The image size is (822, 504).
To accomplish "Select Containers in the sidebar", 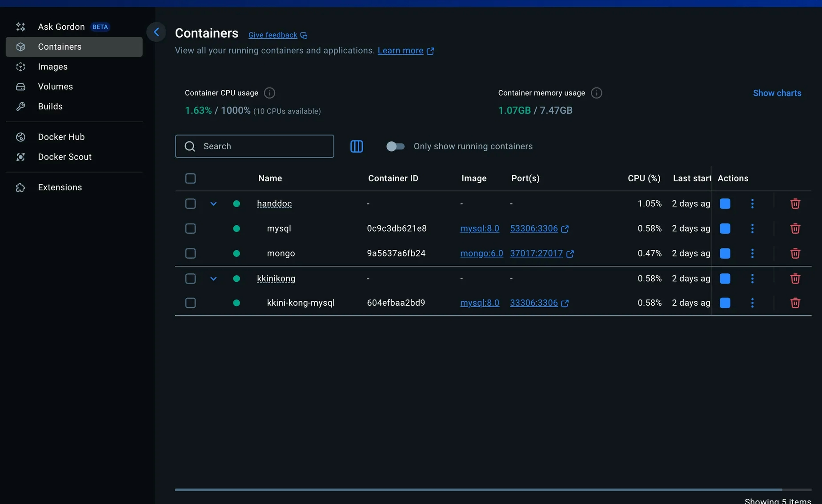I will pos(74,47).
